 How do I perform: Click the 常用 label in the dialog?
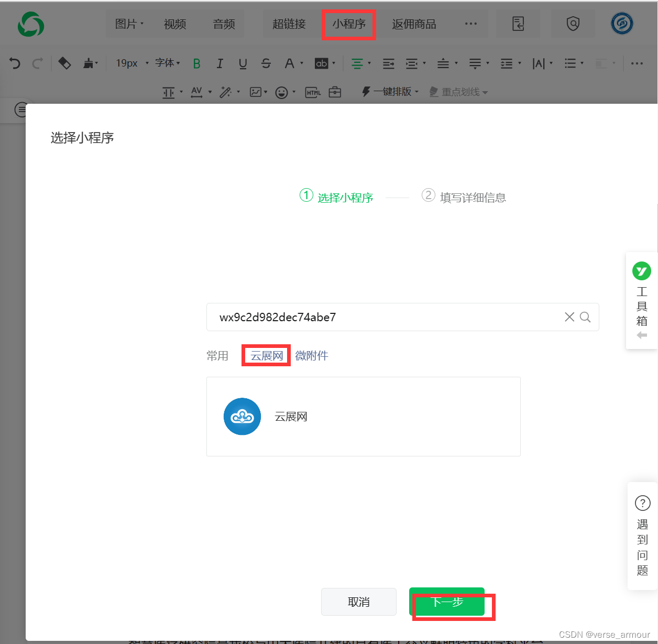tap(217, 356)
